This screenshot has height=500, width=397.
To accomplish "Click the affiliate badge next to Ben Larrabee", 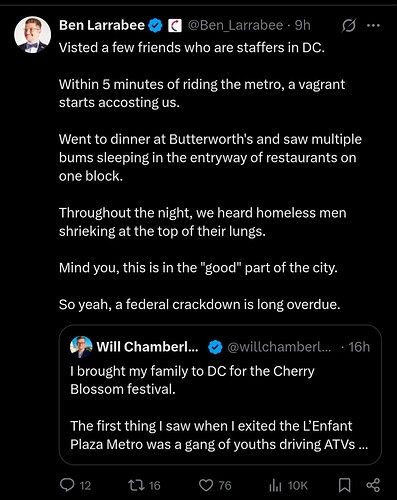I will click(x=174, y=26).
